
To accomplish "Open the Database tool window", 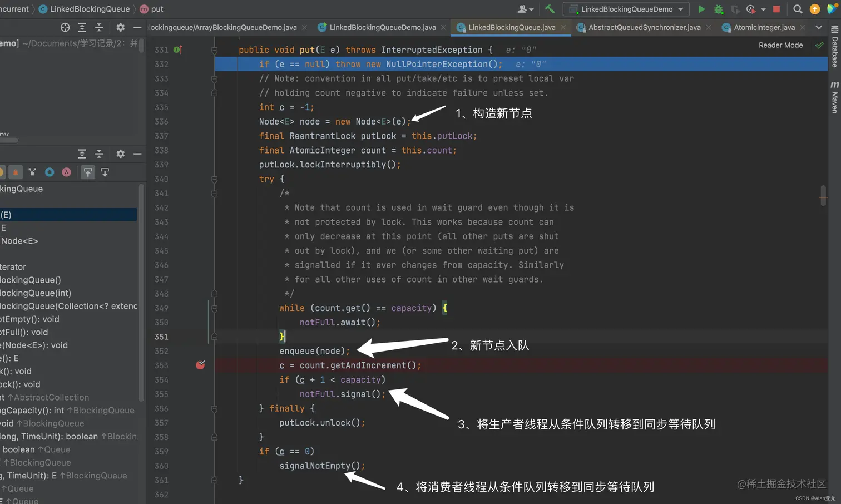I will coord(834,47).
